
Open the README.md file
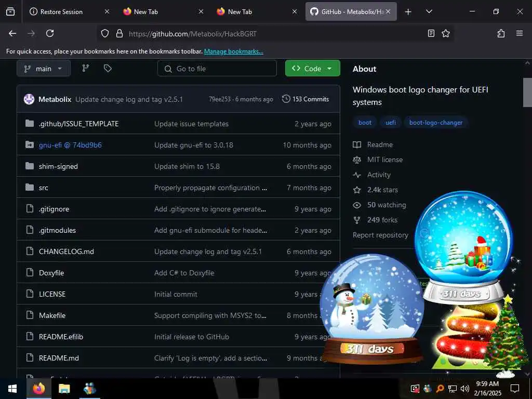59,358
